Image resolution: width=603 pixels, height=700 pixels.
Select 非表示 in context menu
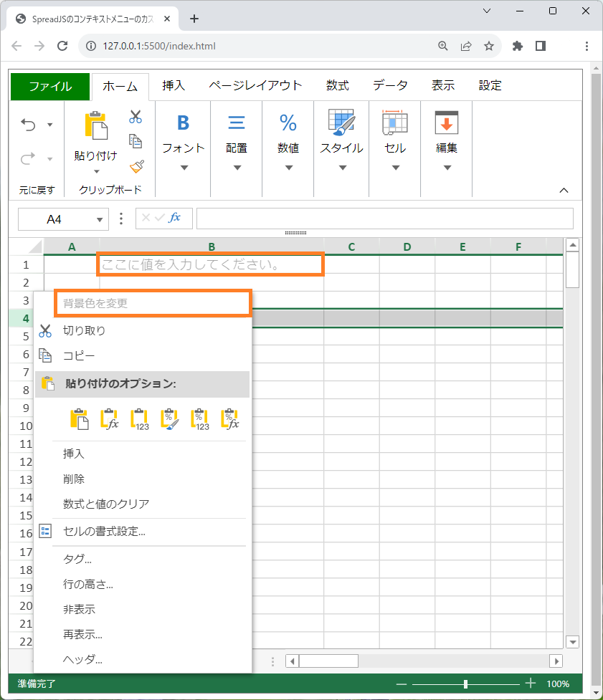click(x=143, y=609)
